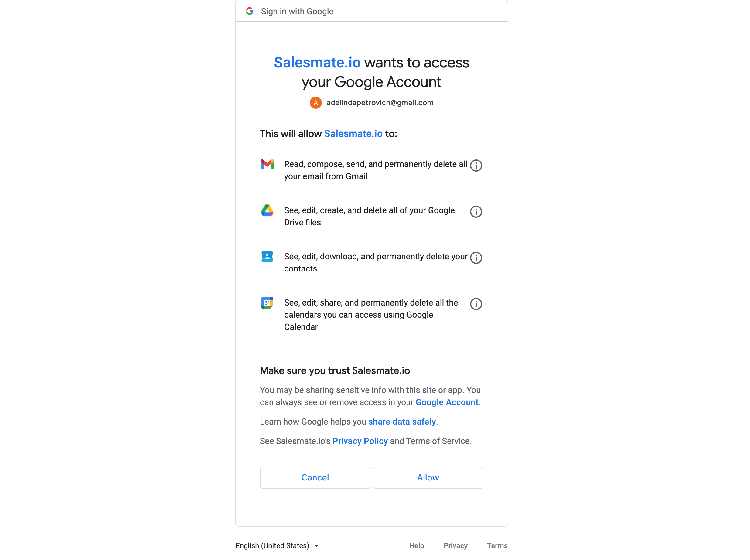Click the Cancel button
Image resolution: width=750 pixels, height=560 pixels.
point(315,477)
